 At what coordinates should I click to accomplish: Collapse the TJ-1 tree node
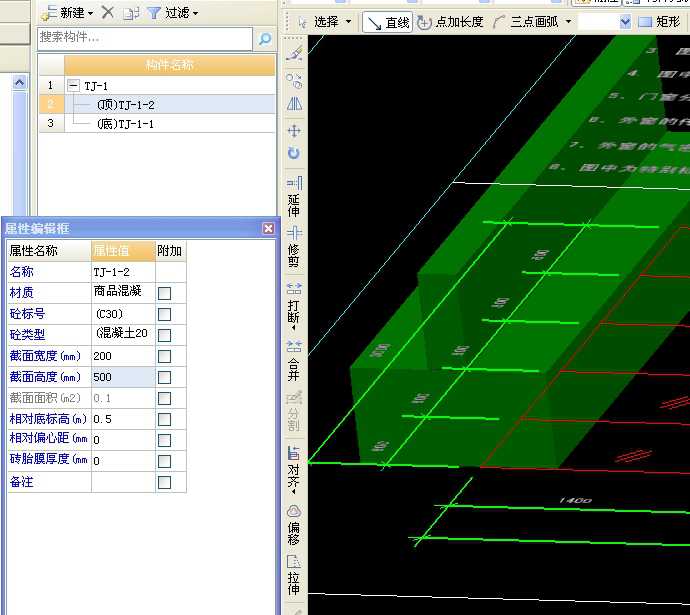(x=73, y=85)
